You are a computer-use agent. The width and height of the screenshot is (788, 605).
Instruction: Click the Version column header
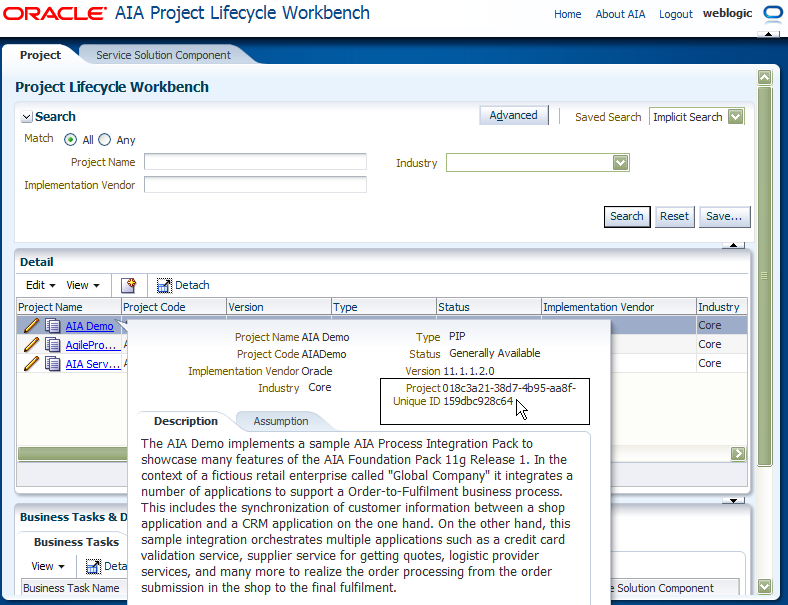(x=279, y=307)
